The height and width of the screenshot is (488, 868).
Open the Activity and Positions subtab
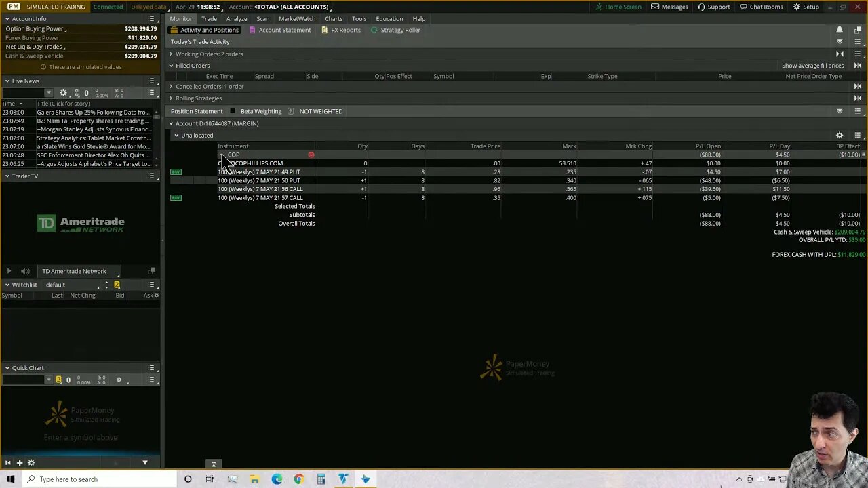click(205, 30)
